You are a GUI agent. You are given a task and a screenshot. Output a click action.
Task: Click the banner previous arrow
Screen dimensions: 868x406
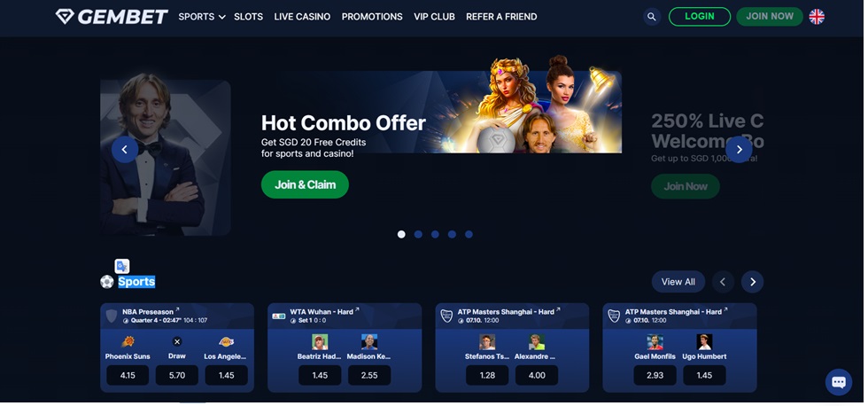point(125,150)
